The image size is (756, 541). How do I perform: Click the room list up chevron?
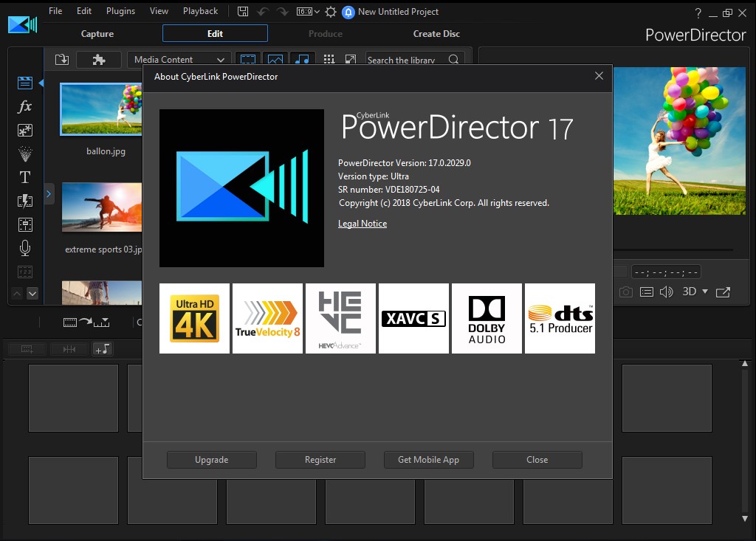(17, 293)
